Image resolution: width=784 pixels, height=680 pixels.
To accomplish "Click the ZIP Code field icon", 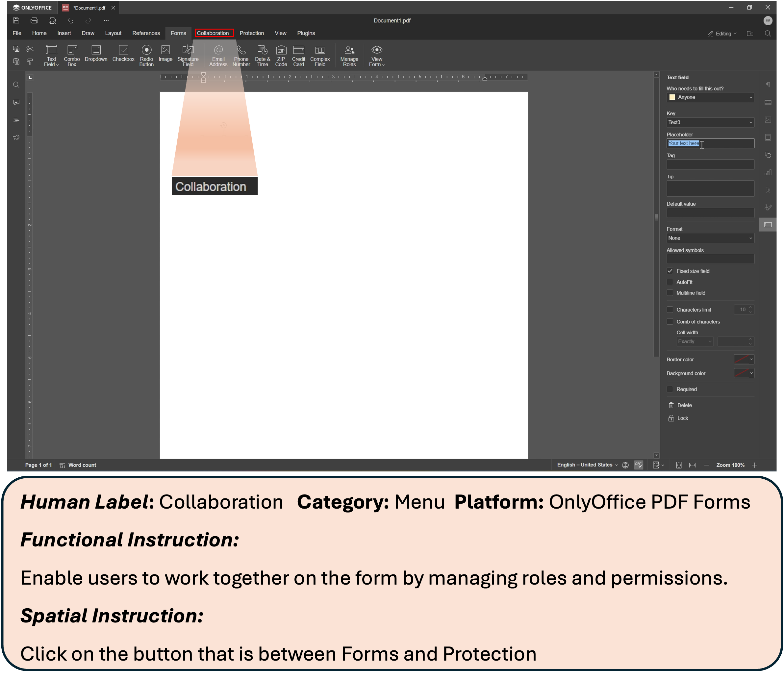I will tap(281, 55).
